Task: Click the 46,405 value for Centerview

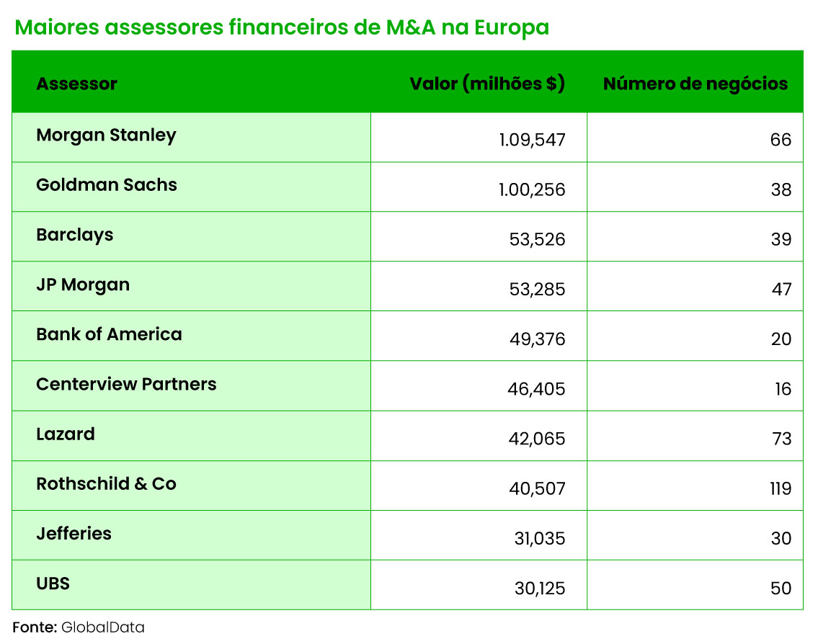Action: point(536,389)
